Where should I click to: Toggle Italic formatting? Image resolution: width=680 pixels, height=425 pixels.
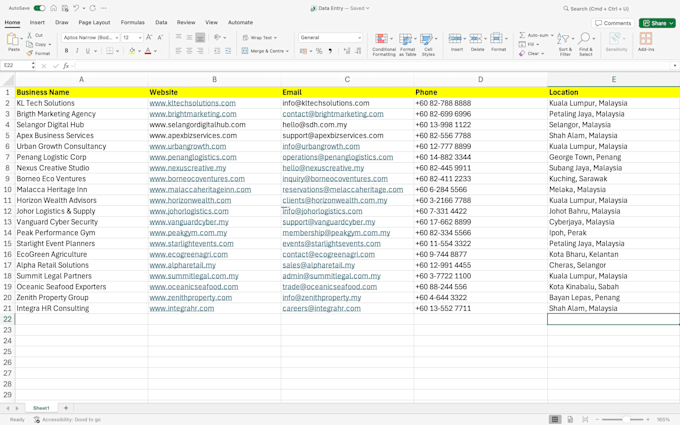[x=77, y=51]
